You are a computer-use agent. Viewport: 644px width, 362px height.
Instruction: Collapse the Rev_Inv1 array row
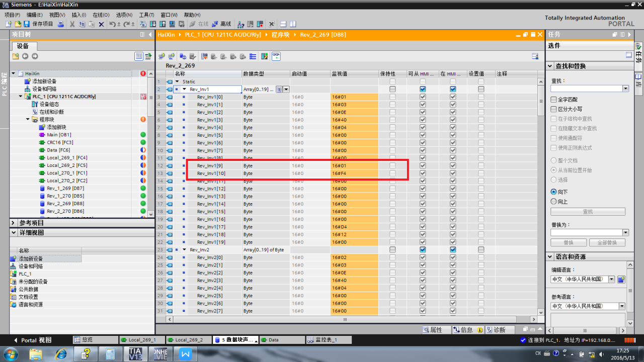click(184, 89)
